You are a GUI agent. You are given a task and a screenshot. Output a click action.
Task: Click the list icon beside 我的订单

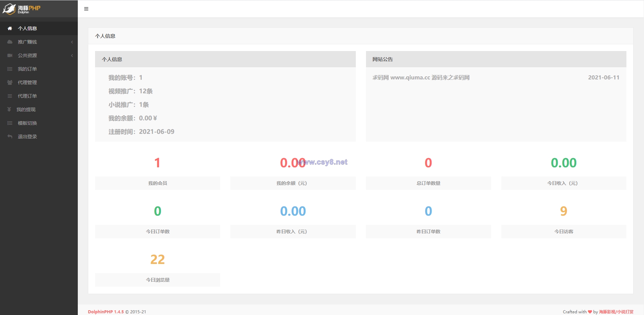[10, 69]
